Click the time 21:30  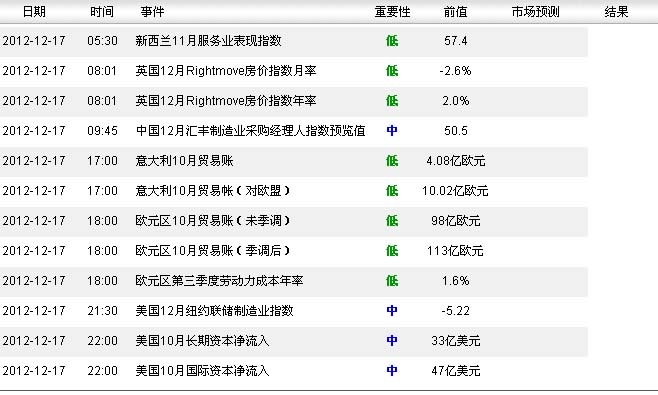(x=102, y=311)
